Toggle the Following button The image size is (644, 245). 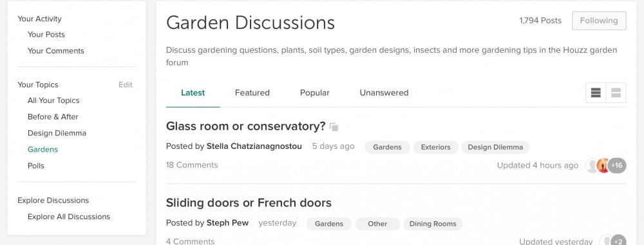(x=599, y=21)
